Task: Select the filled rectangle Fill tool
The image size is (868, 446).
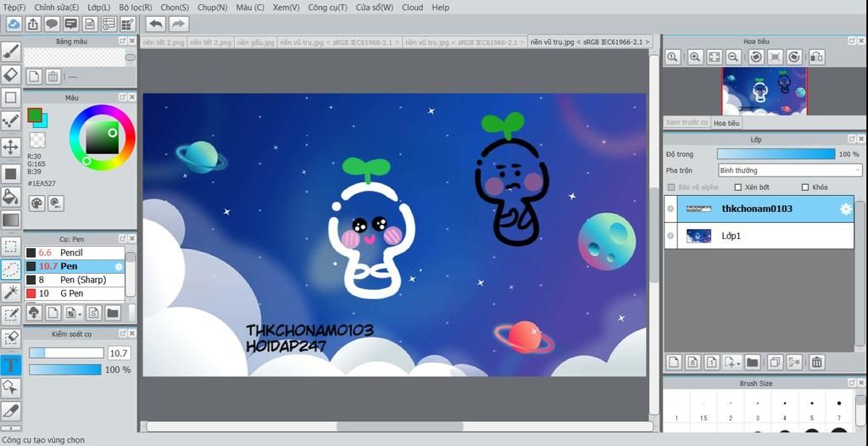Action: pyautogui.click(x=10, y=174)
